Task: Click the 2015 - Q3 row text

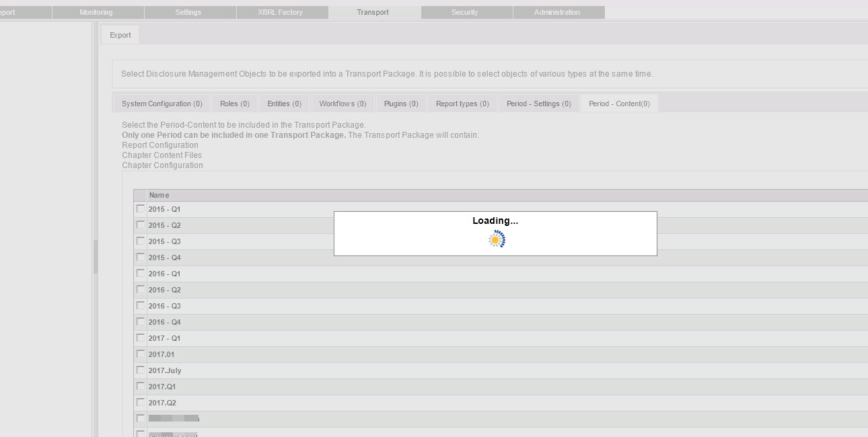Action: pos(164,241)
